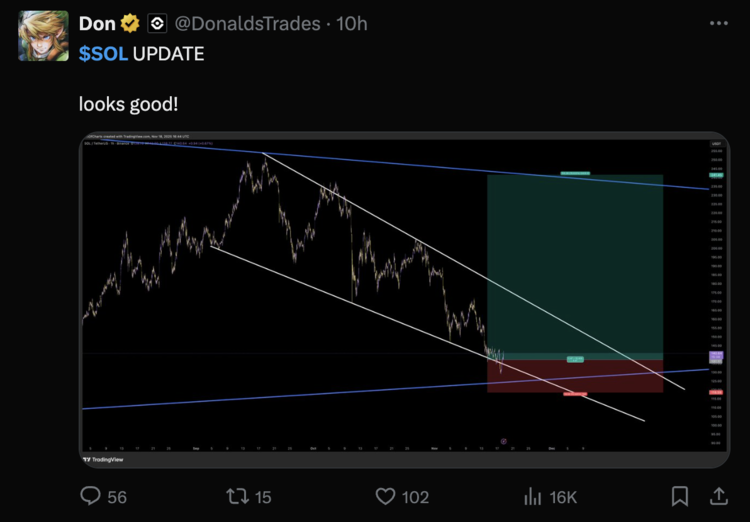
Task: Open Don's profile avatar picture
Action: (44, 36)
